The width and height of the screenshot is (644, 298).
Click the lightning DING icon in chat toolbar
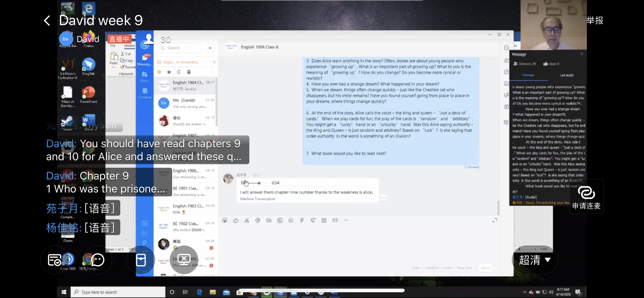[302, 220]
